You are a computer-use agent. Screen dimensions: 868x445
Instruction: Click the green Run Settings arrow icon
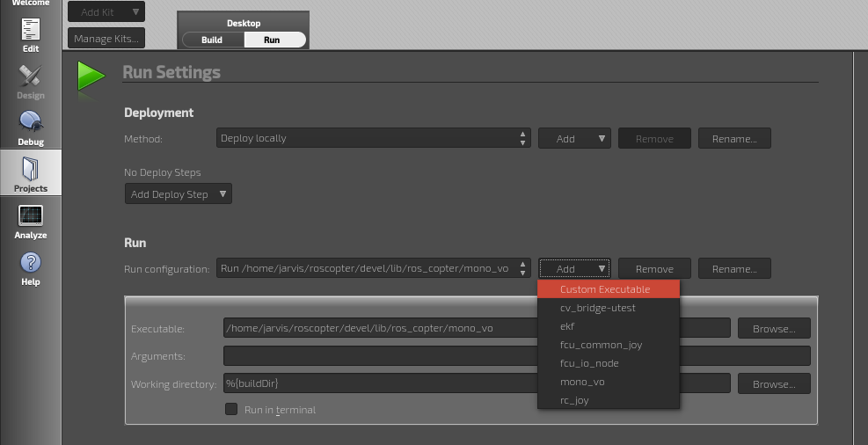[x=90, y=76]
